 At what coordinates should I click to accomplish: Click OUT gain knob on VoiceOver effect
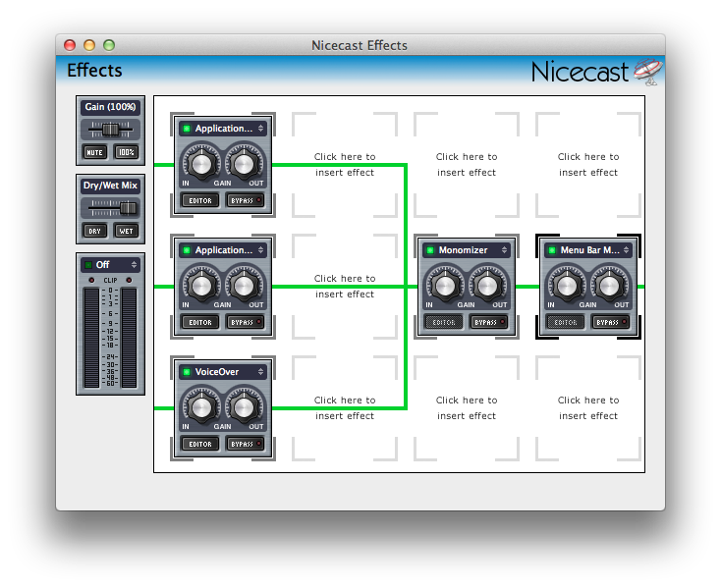click(244, 407)
